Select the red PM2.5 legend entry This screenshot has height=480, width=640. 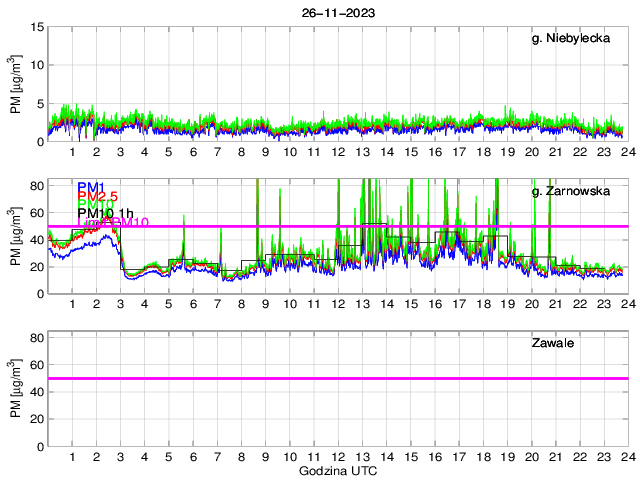98,196
